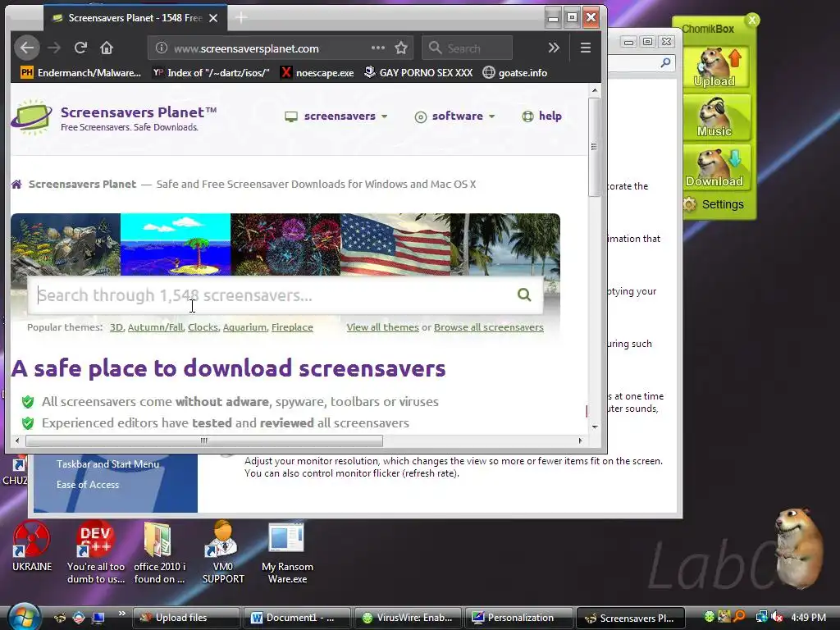Click the American flag screensaver thumbnail
The height and width of the screenshot is (630, 840).
[x=395, y=244]
